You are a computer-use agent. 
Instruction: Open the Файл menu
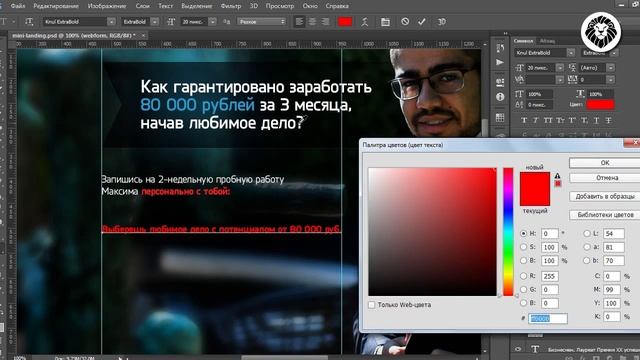tap(18, 6)
